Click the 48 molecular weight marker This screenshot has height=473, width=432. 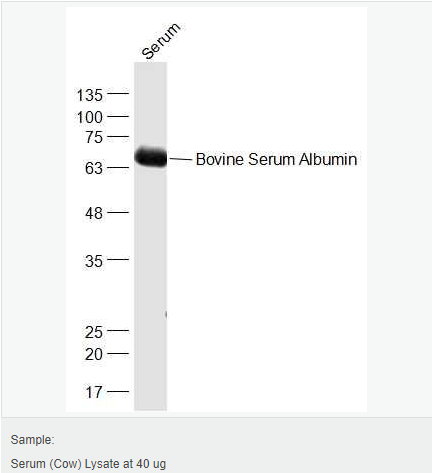[x=94, y=213]
